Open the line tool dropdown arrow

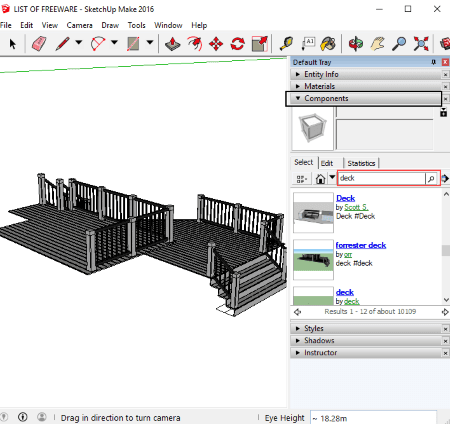(x=79, y=42)
